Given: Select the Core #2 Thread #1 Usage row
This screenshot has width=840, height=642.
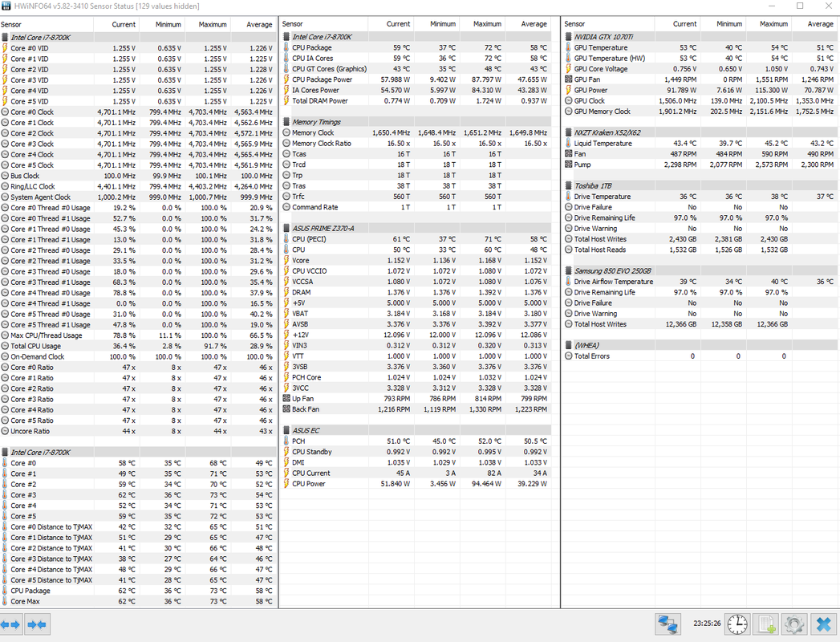Looking at the screenshot, I should [x=138, y=261].
